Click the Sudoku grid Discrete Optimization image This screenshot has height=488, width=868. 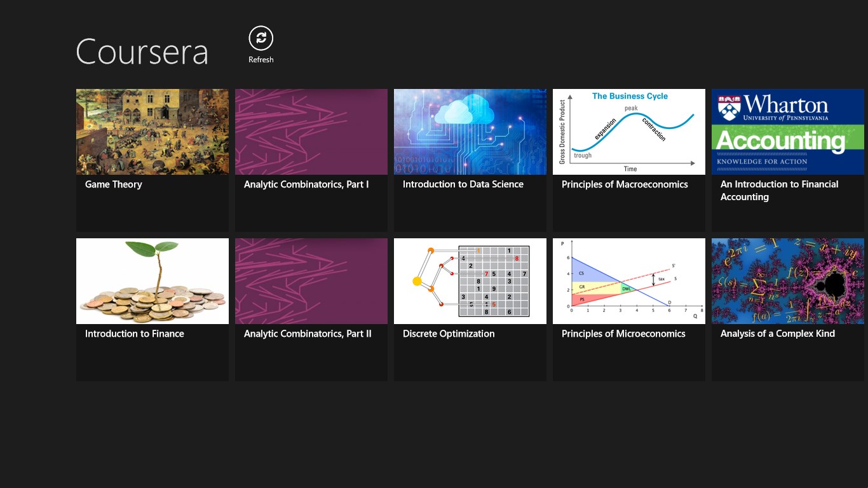point(470,281)
